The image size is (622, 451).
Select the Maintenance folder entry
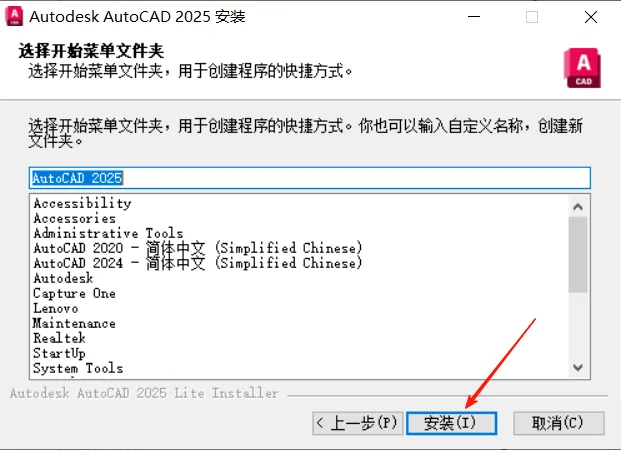tap(74, 323)
